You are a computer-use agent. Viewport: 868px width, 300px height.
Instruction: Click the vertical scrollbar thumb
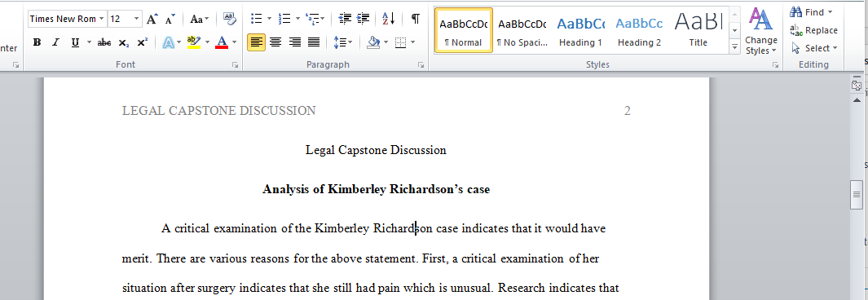pyautogui.click(x=857, y=194)
